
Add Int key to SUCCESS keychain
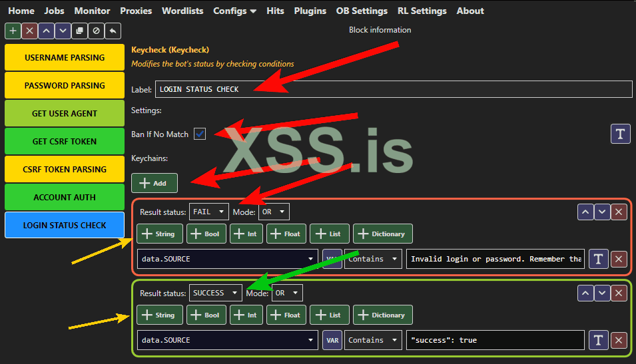[246, 315]
